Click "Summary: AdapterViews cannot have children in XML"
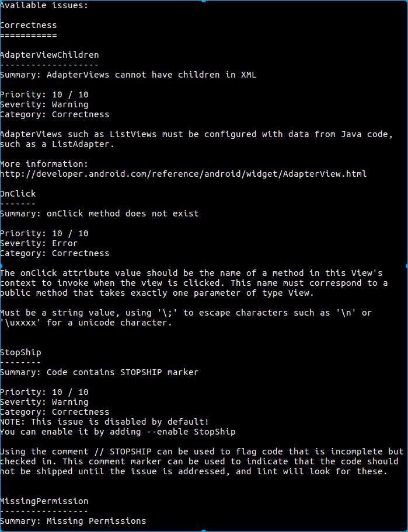 tap(128, 75)
